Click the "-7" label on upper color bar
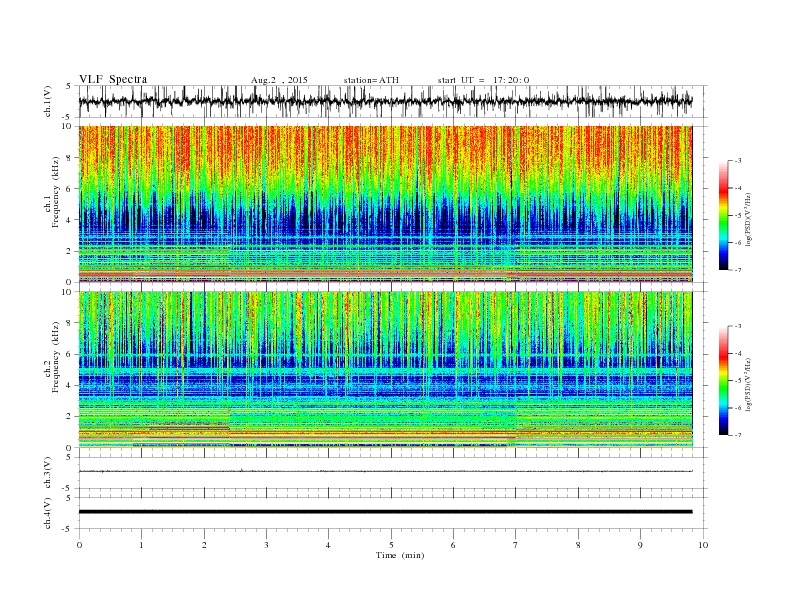 738,270
